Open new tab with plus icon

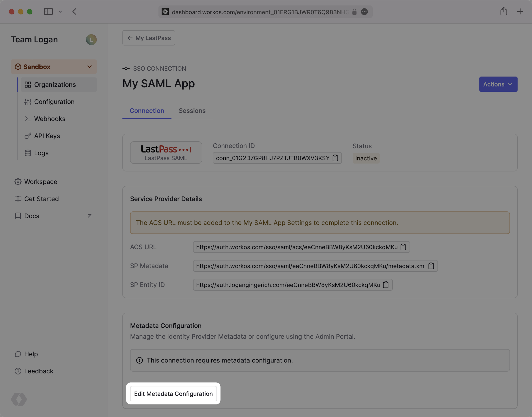[x=520, y=11]
